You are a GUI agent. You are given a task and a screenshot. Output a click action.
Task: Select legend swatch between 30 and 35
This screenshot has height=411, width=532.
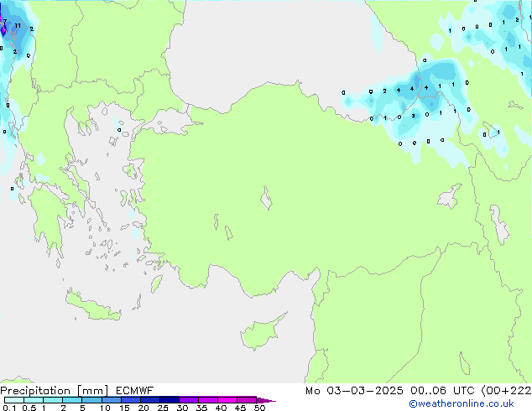(x=189, y=400)
